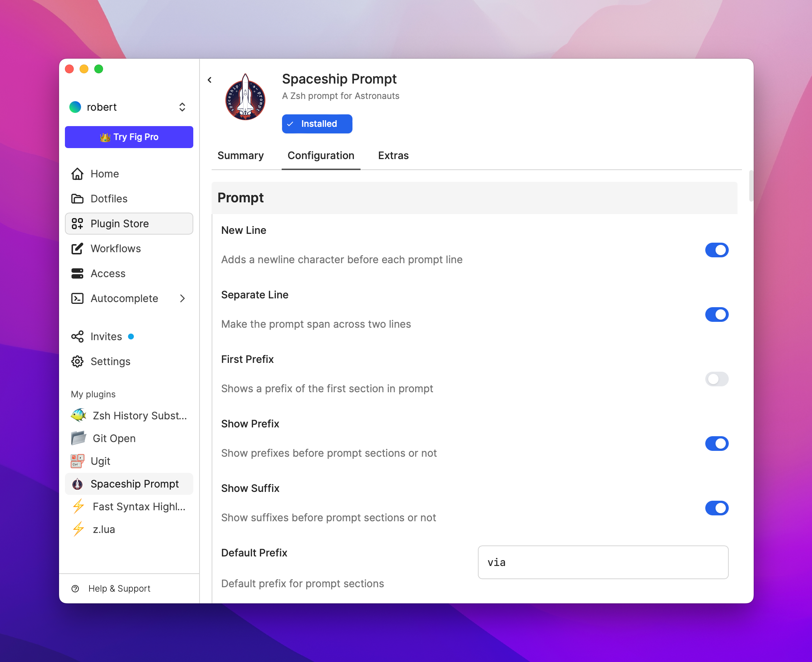
Task: Open Invites in the sidebar
Action: tap(129, 336)
